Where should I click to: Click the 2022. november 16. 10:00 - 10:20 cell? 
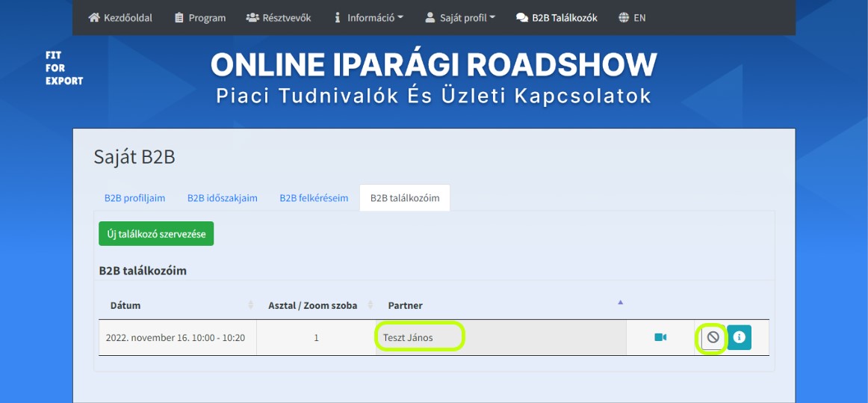pyautogui.click(x=178, y=337)
